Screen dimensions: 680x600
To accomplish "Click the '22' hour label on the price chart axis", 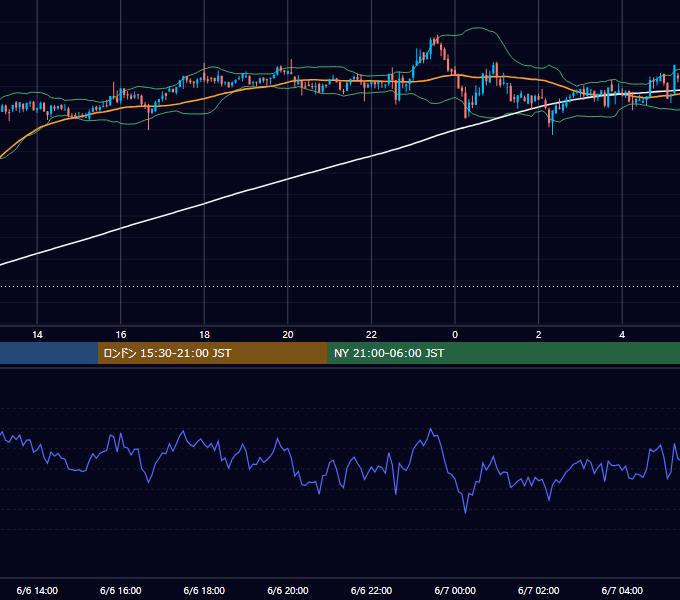I will [x=371, y=335].
